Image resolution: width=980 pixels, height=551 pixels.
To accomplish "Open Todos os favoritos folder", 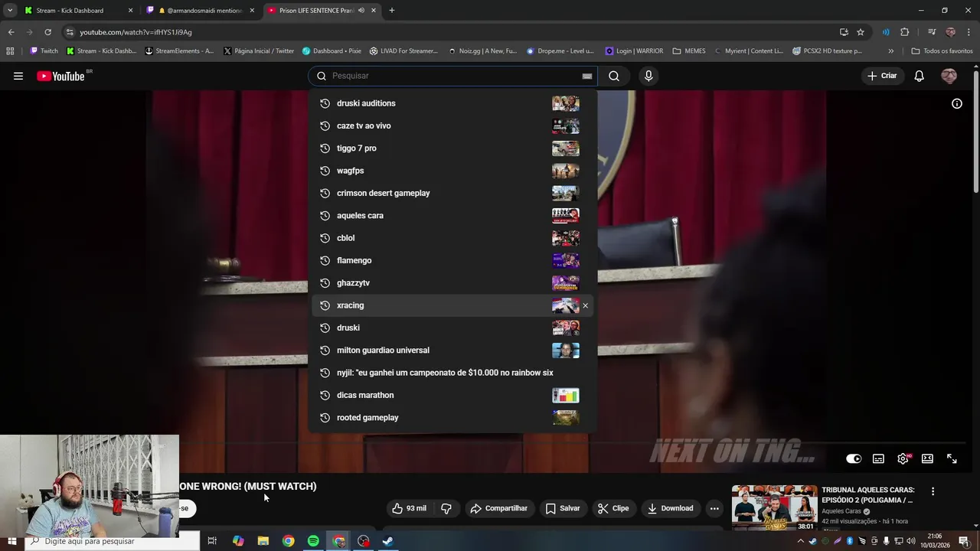I will pos(942,51).
